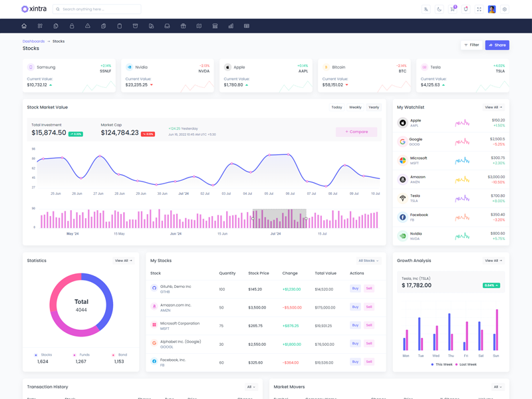Click the home icon in navigation bar

pos(24,26)
